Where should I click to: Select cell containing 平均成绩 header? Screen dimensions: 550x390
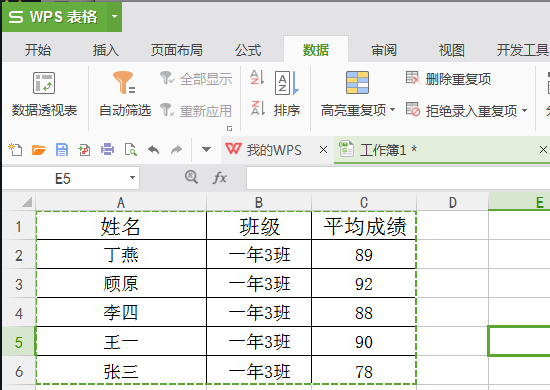(364, 226)
